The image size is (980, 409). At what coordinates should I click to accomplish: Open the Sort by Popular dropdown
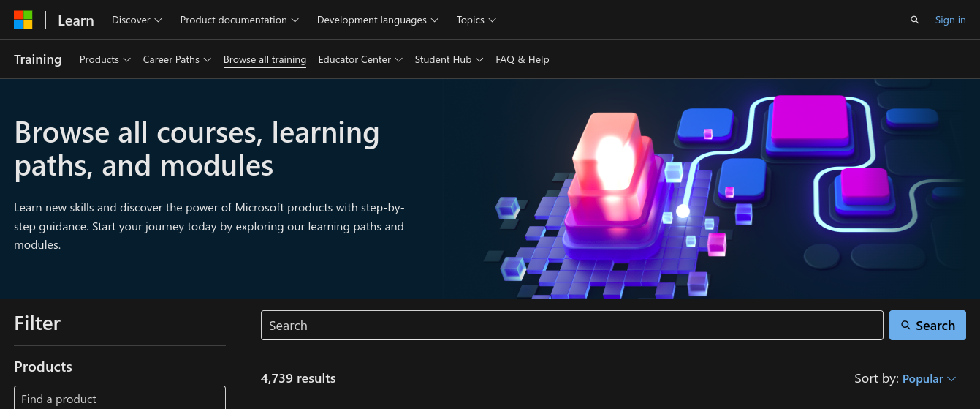coord(929,378)
